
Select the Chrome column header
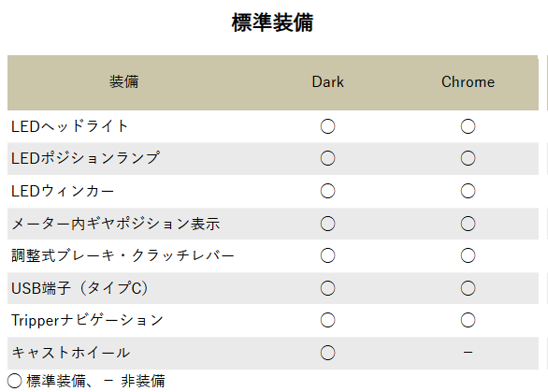click(x=468, y=81)
